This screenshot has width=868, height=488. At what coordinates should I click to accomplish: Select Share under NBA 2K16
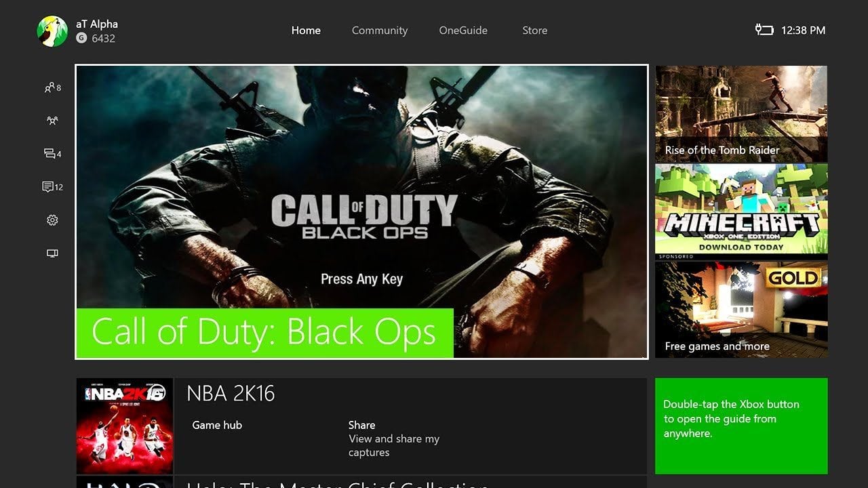(361, 425)
